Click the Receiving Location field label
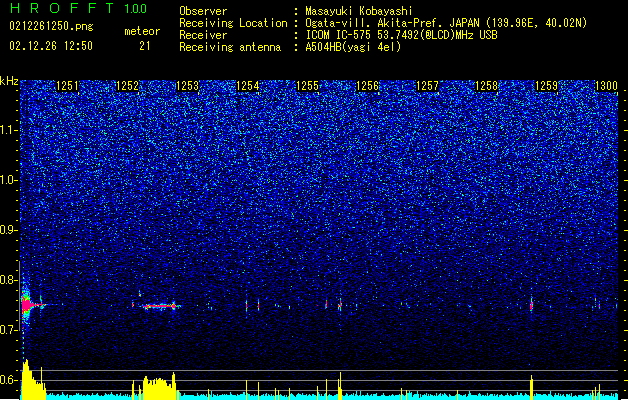629x400 pixels. click(x=233, y=23)
